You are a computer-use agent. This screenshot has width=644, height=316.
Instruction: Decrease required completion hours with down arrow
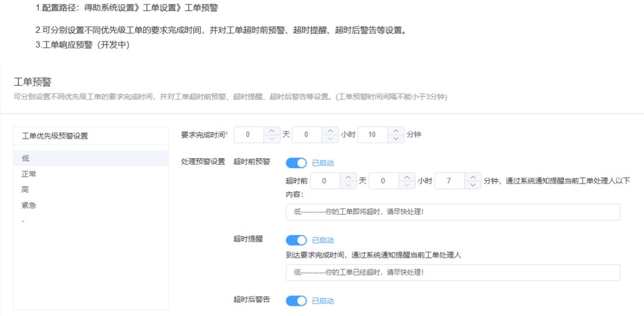point(330,138)
